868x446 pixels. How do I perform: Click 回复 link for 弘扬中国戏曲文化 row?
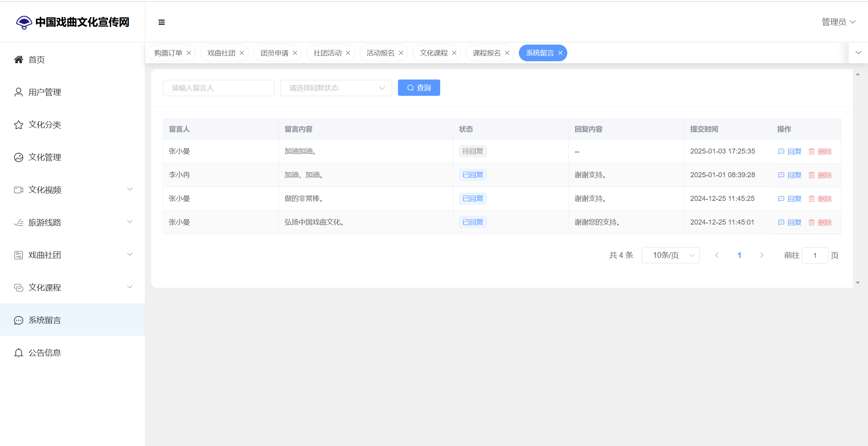(x=794, y=222)
